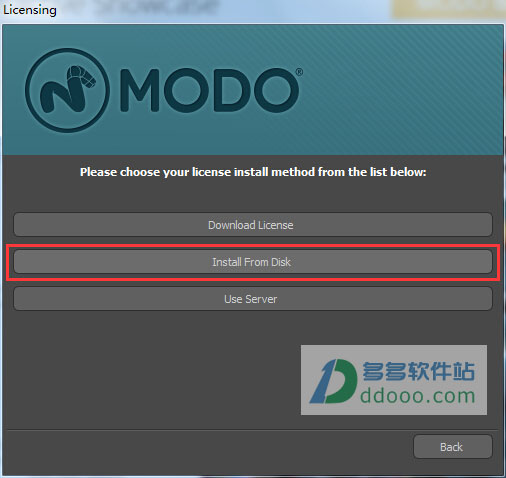This screenshot has width=506, height=478.
Task: Click the Chinese text 多多软件站 in watermark
Action: (x=418, y=371)
